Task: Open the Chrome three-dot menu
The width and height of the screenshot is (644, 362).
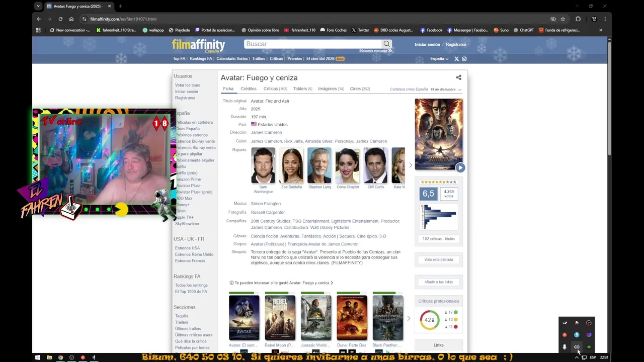Action: tap(605, 19)
